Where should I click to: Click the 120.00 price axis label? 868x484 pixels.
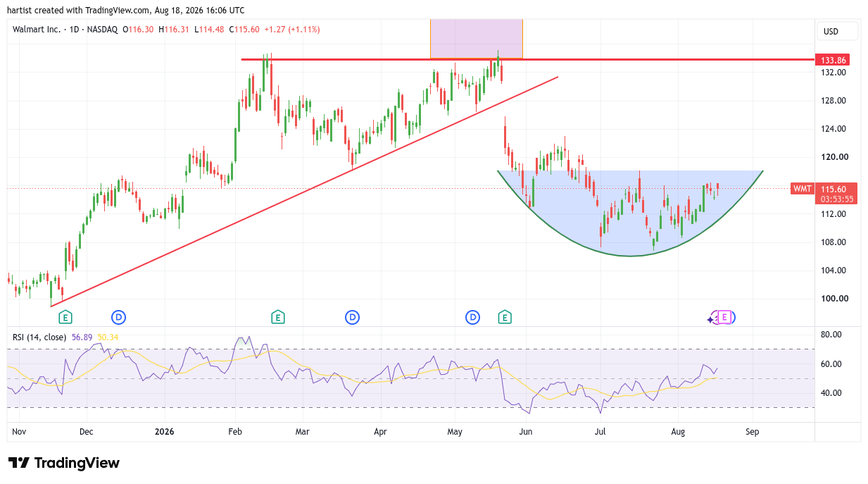click(x=834, y=157)
